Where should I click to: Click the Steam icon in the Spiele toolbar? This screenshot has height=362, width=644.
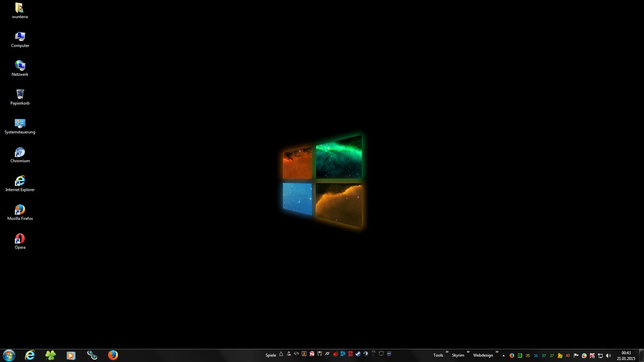click(358, 354)
